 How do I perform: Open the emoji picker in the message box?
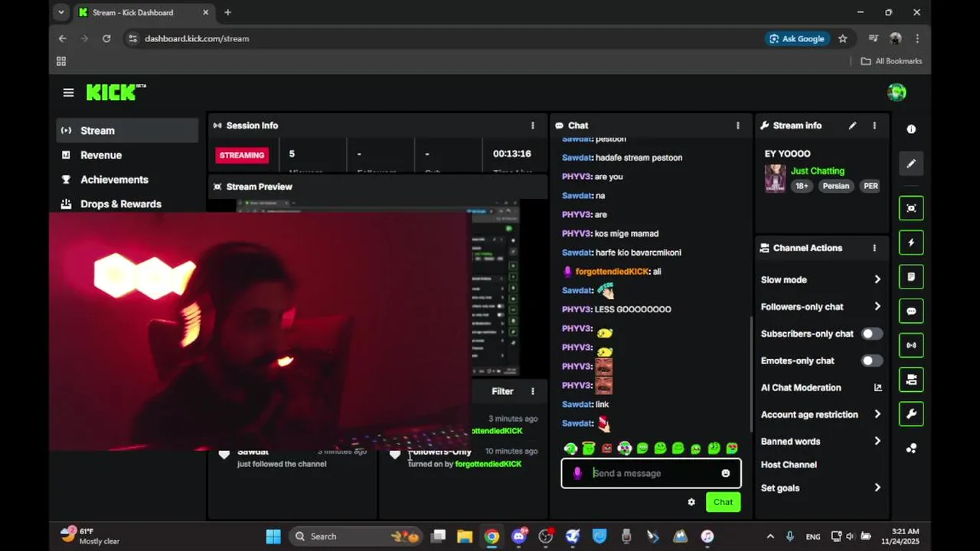pyautogui.click(x=726, y=473)
